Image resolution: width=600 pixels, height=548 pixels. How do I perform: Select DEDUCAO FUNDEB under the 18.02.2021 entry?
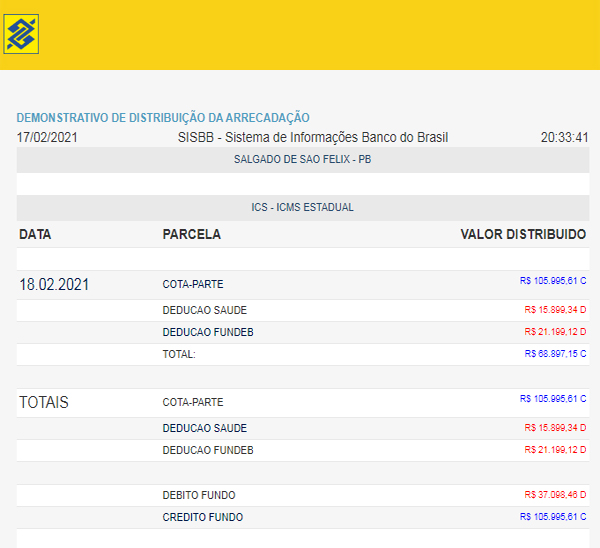(x=208, y=332)
